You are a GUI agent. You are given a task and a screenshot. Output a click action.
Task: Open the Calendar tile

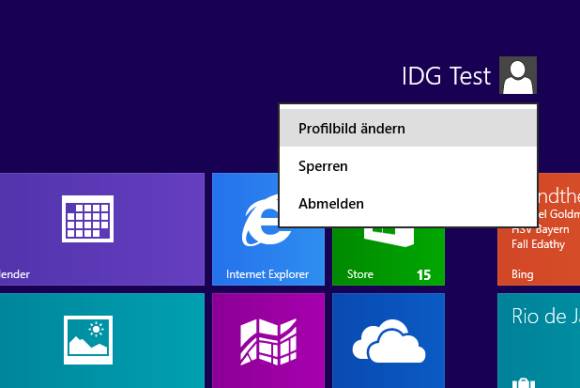coord(102,229)
